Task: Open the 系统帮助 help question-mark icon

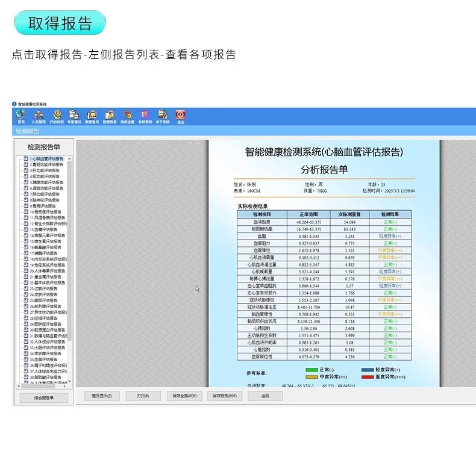Action: point(145,117)
